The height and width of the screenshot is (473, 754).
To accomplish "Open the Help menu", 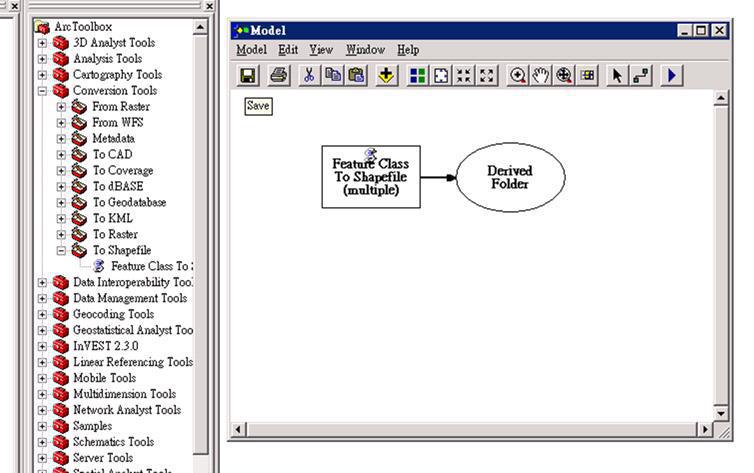I will pos(408,50).
